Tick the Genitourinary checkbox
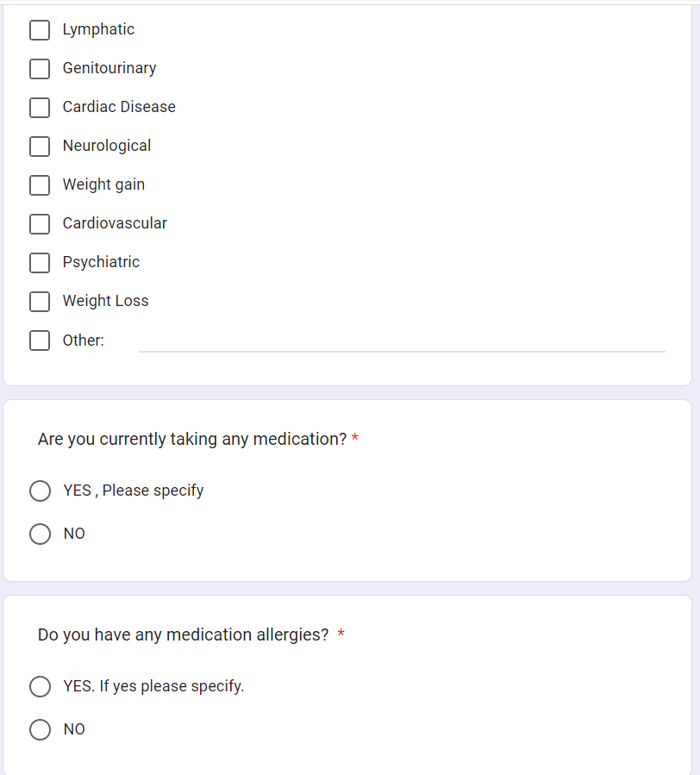The height and width of the screenshot is (775, 700). click(x=40, y=69)
